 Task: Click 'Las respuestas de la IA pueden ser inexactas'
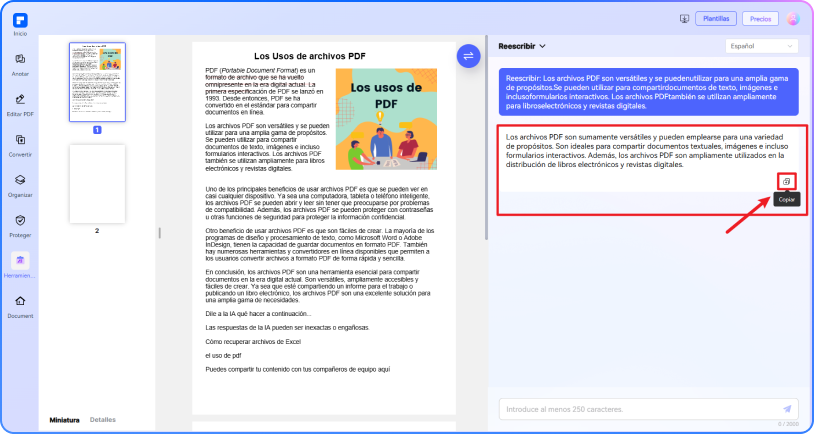coord(287,328)
